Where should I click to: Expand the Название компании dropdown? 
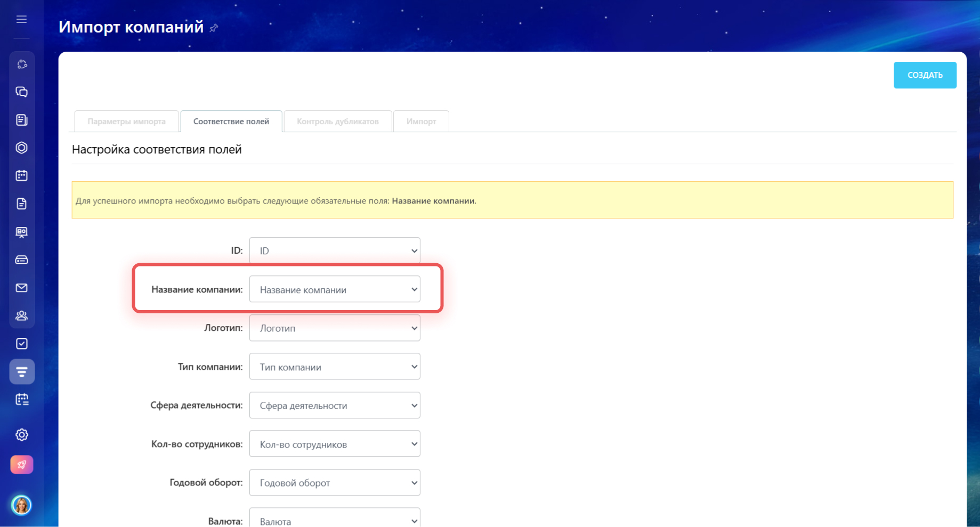[335, 289]
